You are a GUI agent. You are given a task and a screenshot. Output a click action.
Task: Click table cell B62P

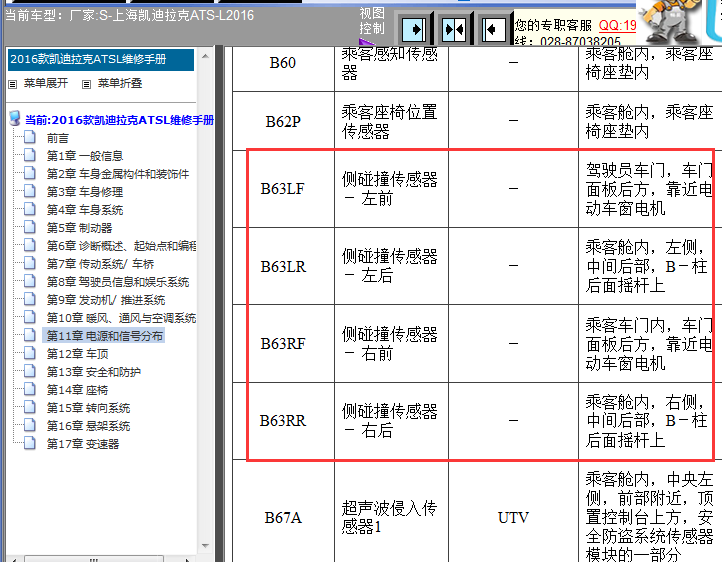283,122
